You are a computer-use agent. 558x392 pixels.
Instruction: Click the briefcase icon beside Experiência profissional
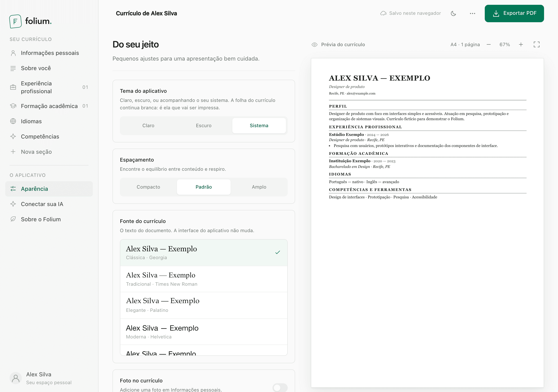pos(13,87)
